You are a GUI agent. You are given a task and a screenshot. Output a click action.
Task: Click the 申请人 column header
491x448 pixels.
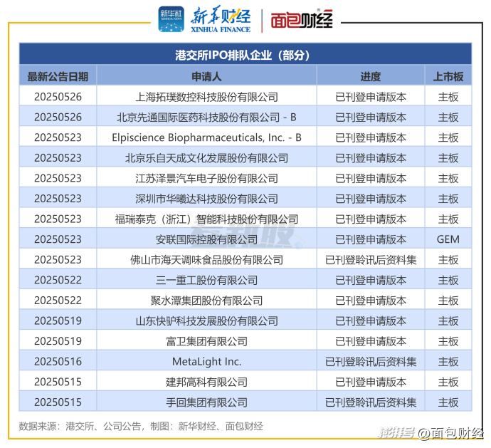(x=206, y=76)
